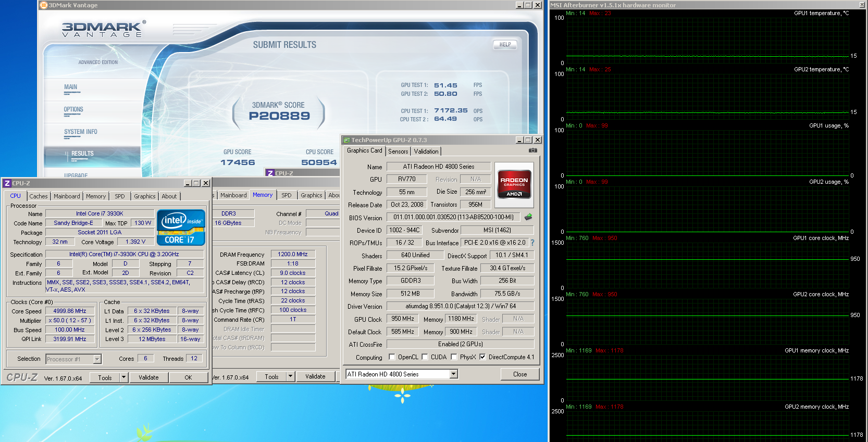Click the DRAM Frequency 1200.0 MHz value
The height and width of the screenshot is (442, 868).
coord(293,254)
